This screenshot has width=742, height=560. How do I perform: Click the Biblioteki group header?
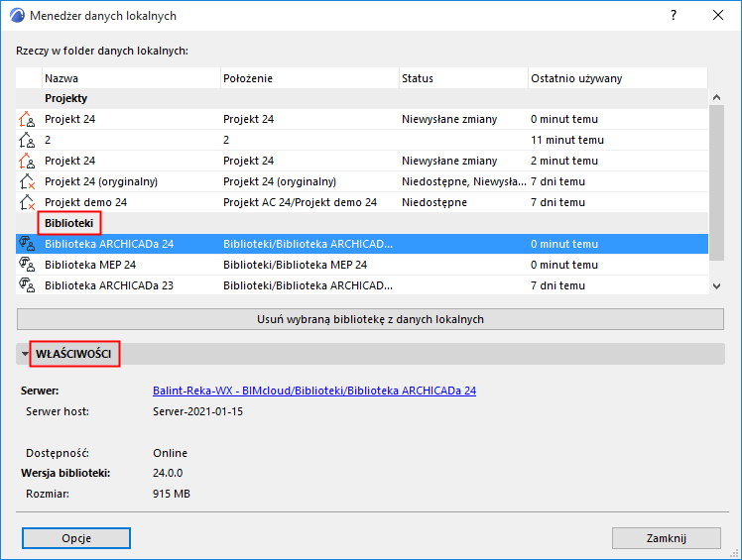pos(69,223)
